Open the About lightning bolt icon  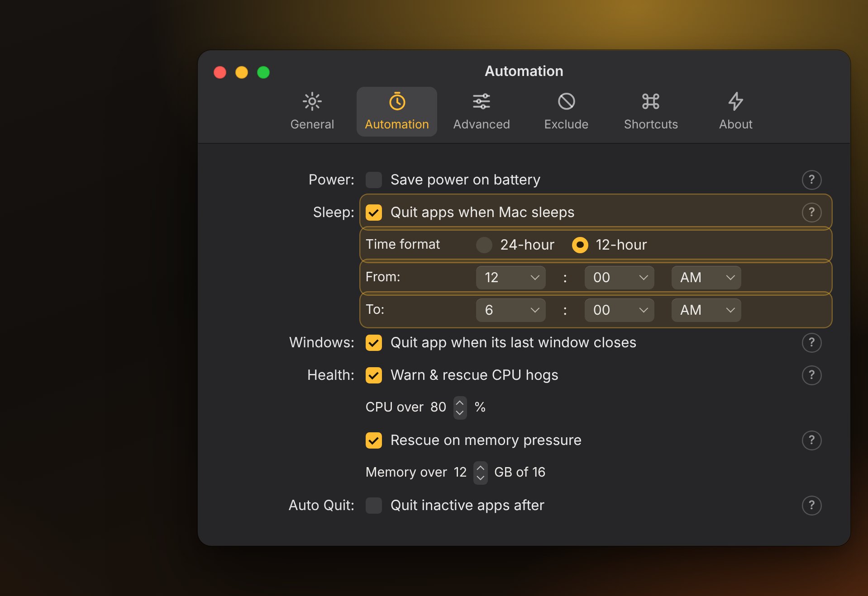click(x=735, y=101)
